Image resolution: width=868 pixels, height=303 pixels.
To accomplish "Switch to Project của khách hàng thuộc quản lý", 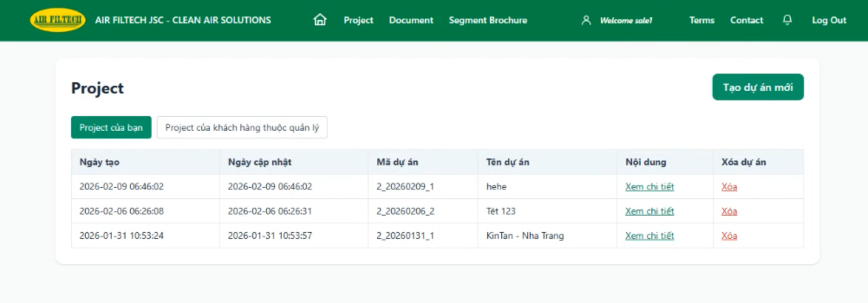I will [242, 127].
